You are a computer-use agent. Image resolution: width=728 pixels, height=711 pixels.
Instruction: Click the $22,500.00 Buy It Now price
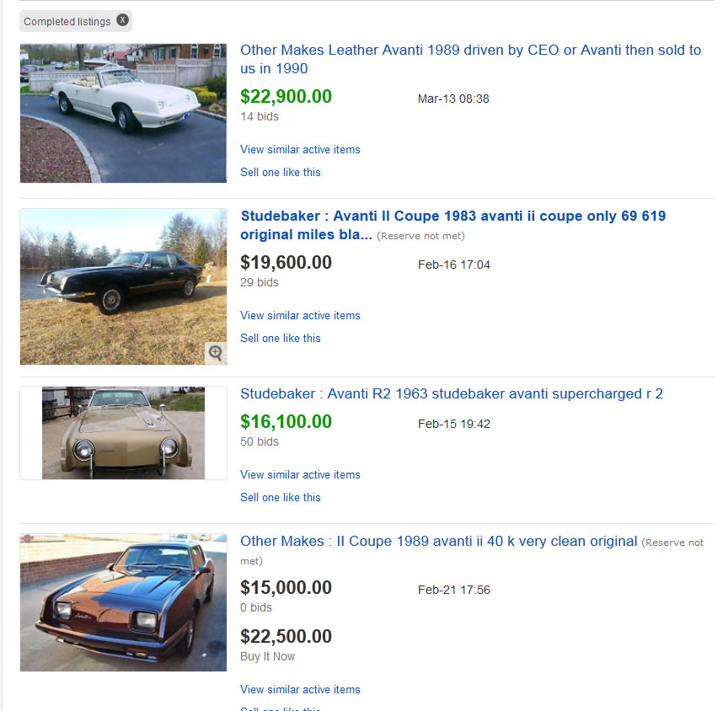pos(286,637)
